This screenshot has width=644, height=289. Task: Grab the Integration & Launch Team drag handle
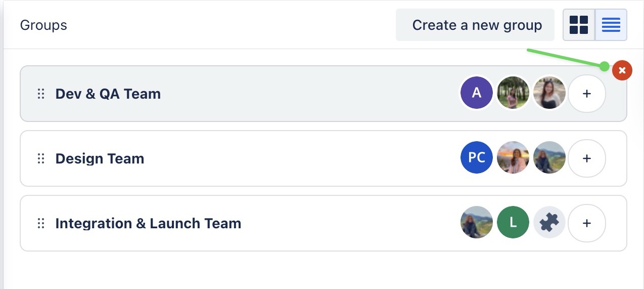coord(41,223)
